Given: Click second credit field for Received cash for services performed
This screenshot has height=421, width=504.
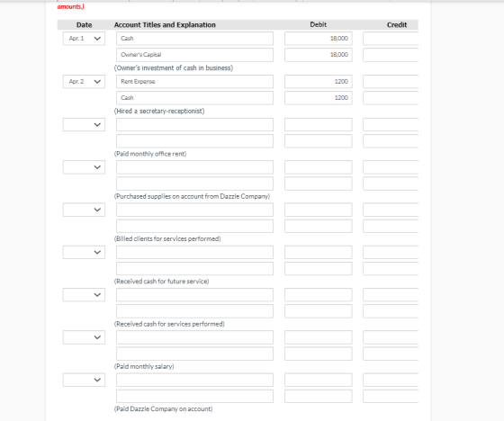Looking at the screenshot, I should click(x=391, y=311).
